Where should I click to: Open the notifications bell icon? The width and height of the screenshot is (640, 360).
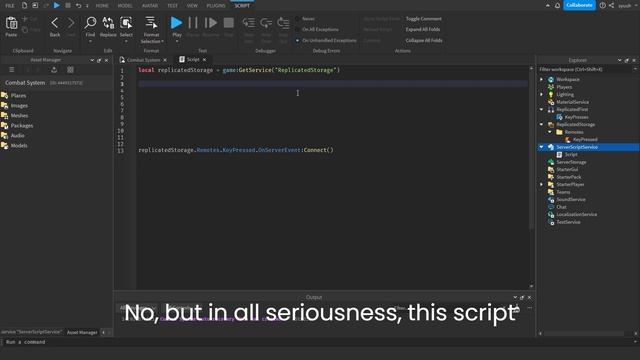tap(557, 5)
